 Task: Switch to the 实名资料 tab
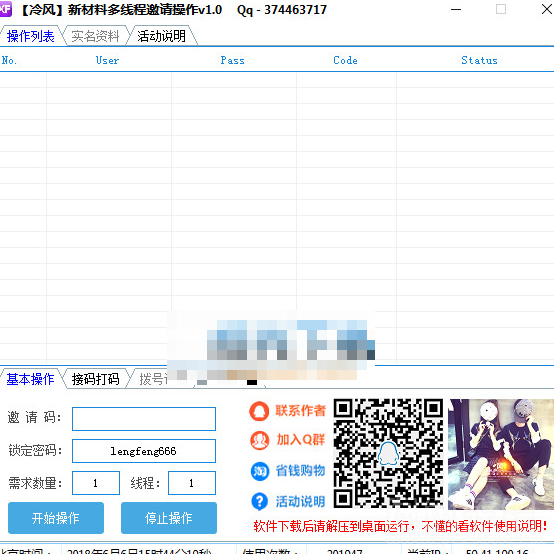95,36
